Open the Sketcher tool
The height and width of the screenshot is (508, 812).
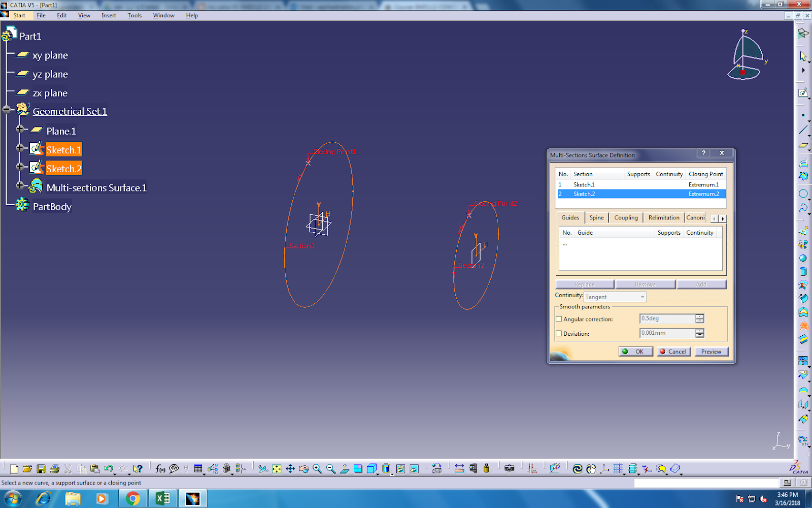pos(804,93)
